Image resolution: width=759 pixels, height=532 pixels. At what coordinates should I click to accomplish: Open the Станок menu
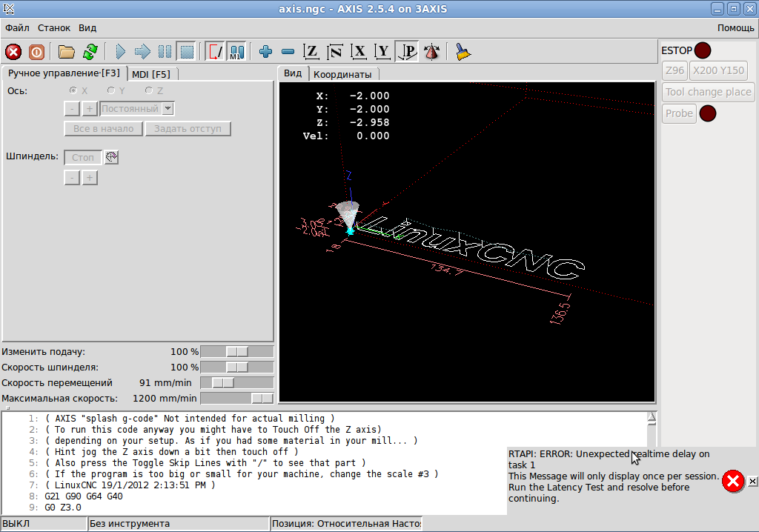point(54,28)
